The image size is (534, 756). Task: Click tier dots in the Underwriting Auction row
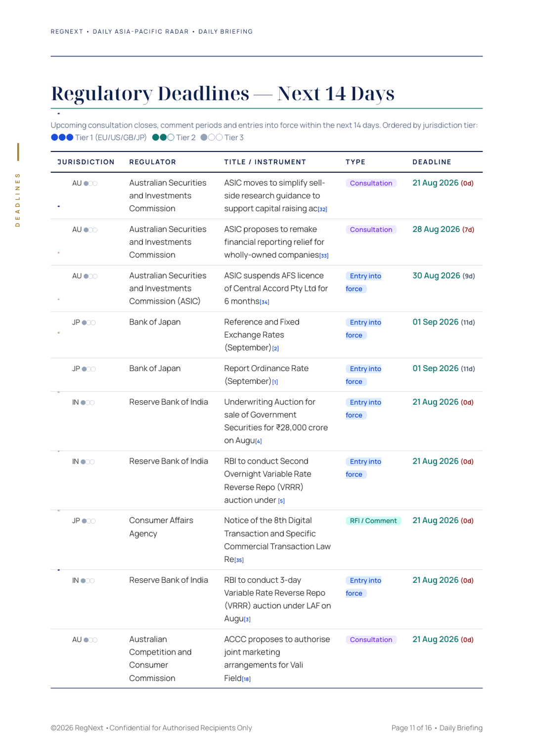tap(88, 403)
